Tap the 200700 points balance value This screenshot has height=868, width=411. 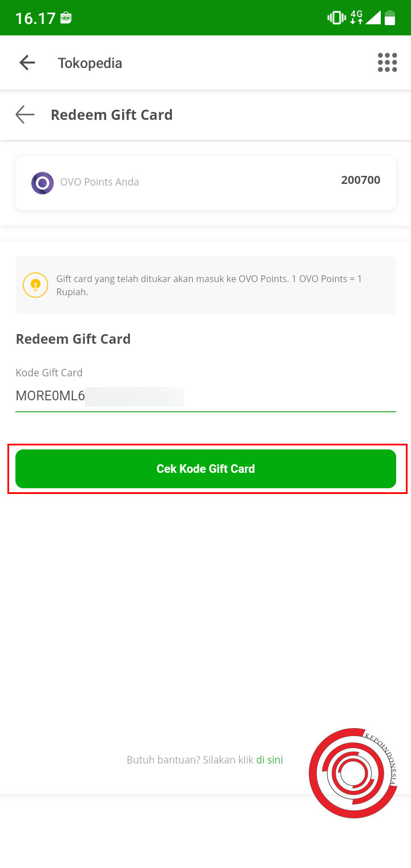click(360, 180)
